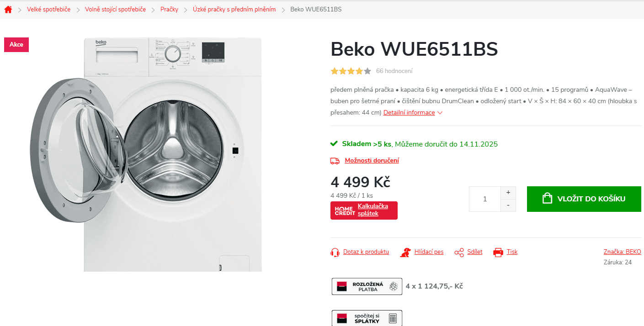Open delivery options via the truck icon

coord(334,160)
